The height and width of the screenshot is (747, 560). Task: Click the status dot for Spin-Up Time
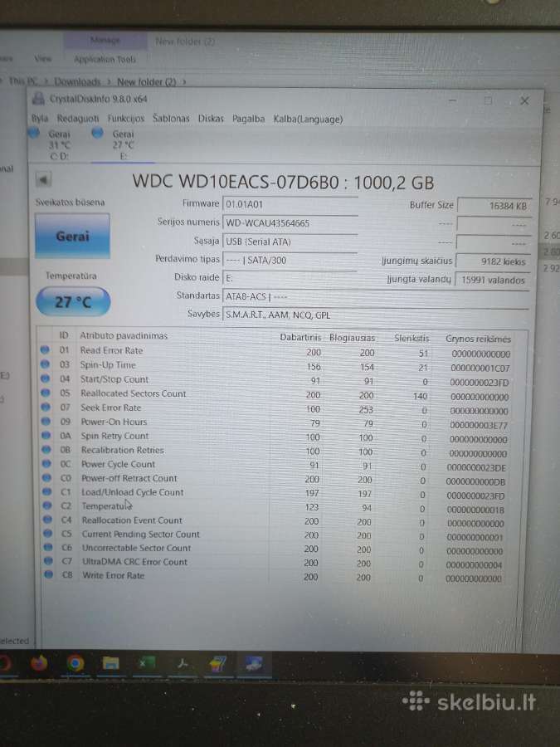pos(46,364)
